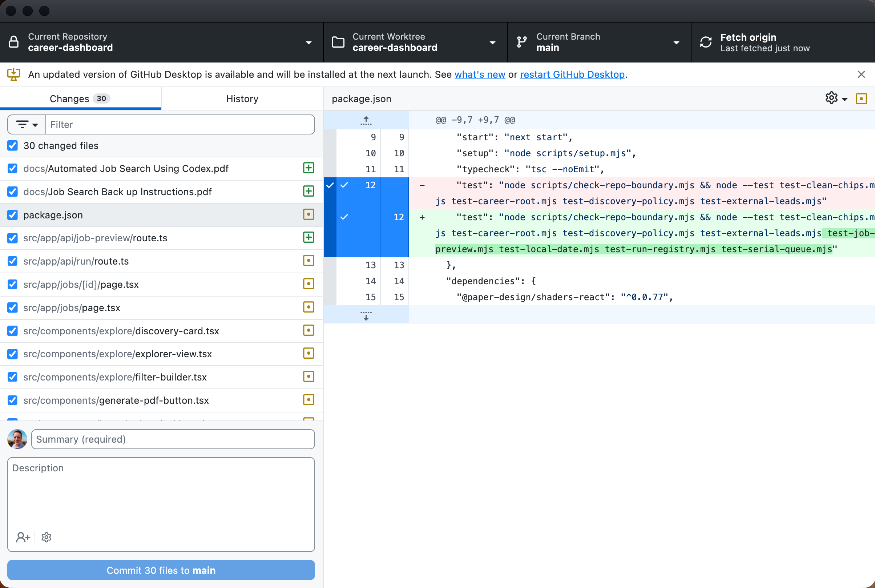The width and height of the screenshot is (875, 588).
Task: Click the Current Worktree folder icon
Action: click(338, 42)
